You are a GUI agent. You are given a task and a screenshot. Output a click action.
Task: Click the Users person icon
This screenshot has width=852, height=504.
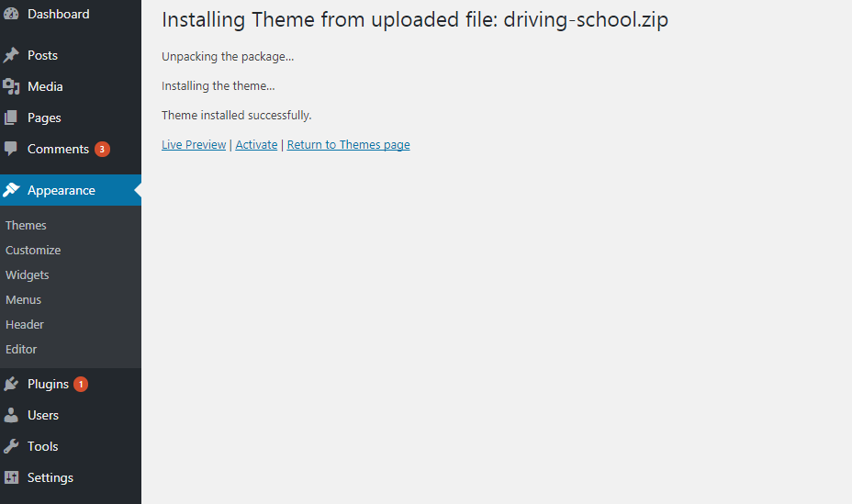tap(11, 415)
